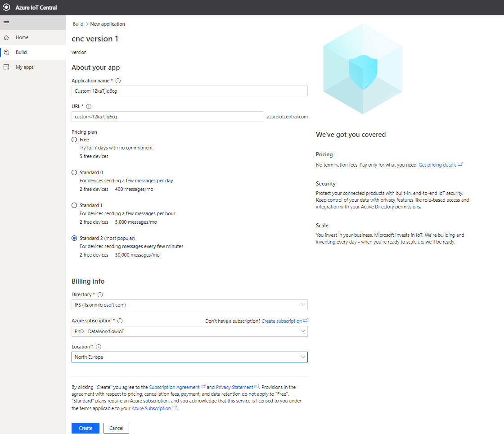The width and height of the screenshot is (504, 434).
Task: Click the Azure IoT Central logo icon
Action: [7, 8]
